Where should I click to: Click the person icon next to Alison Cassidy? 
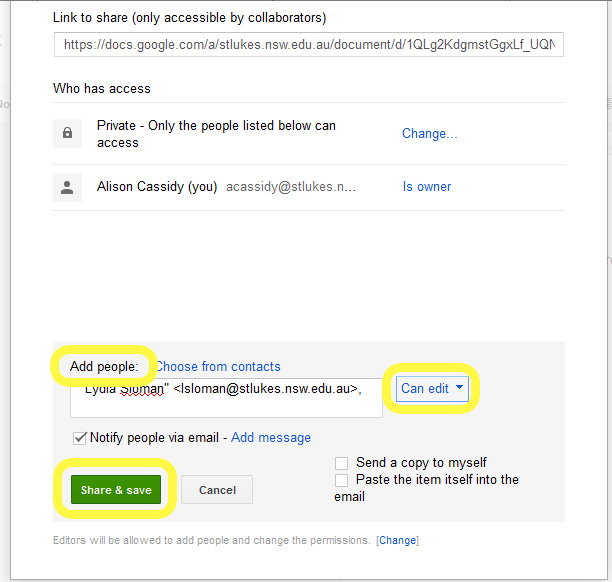[x=68, y=187]
